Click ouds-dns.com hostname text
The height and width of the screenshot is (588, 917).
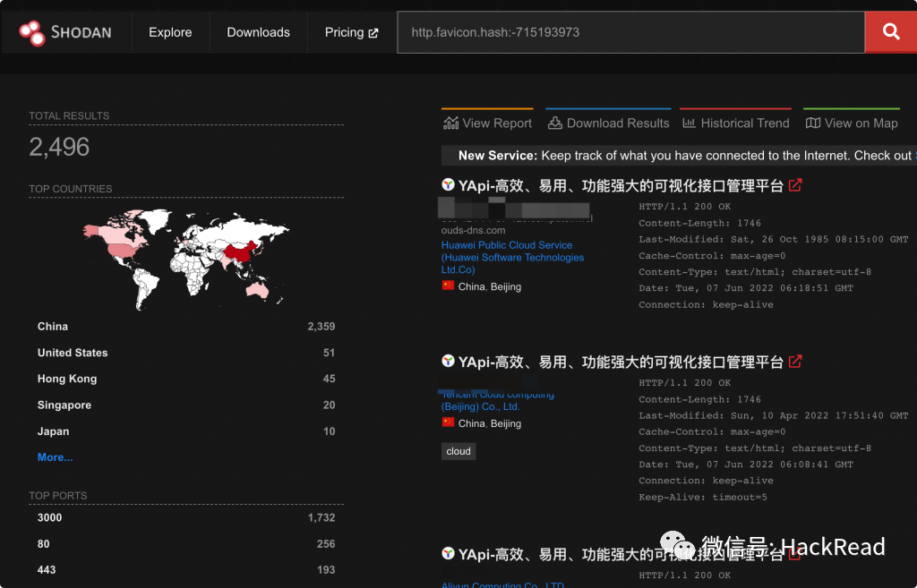[x=473, y=230]
